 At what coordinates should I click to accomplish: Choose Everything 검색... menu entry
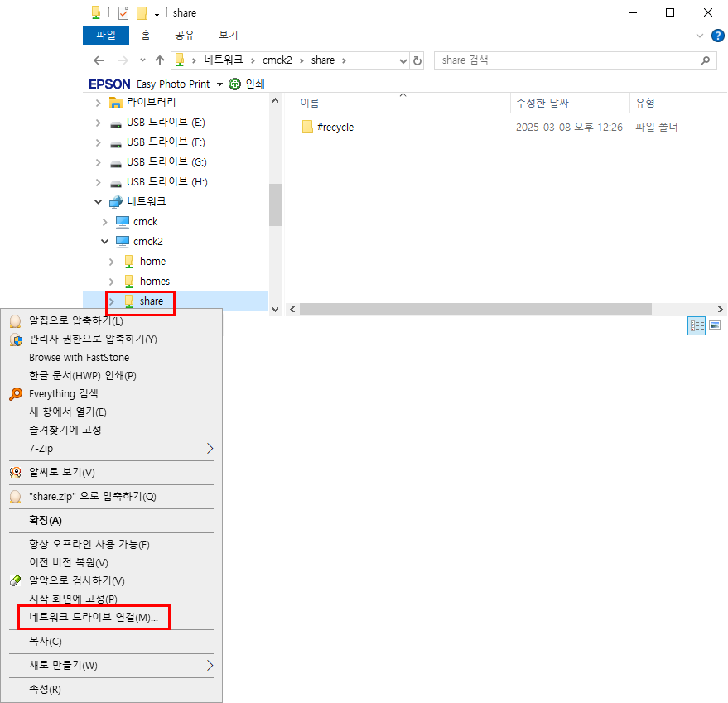coord(112,394)
